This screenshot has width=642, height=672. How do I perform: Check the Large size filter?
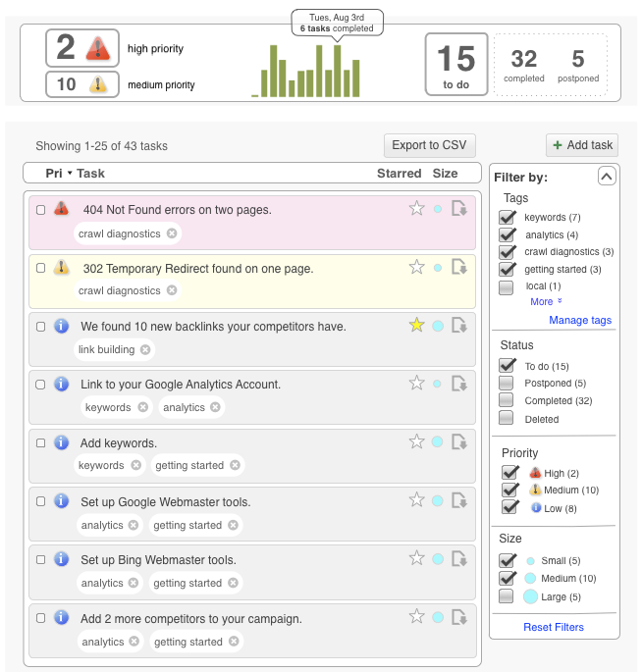507,596
